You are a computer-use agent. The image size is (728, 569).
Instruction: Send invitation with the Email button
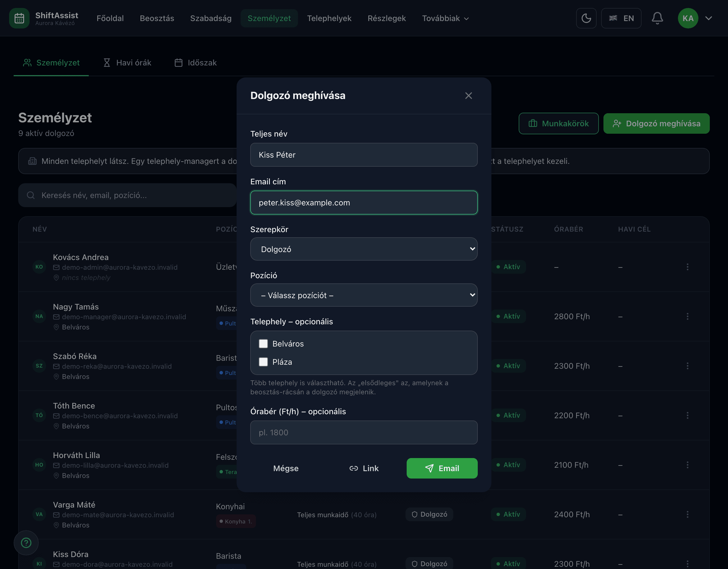pyautogui.click(x=442, y=468)
